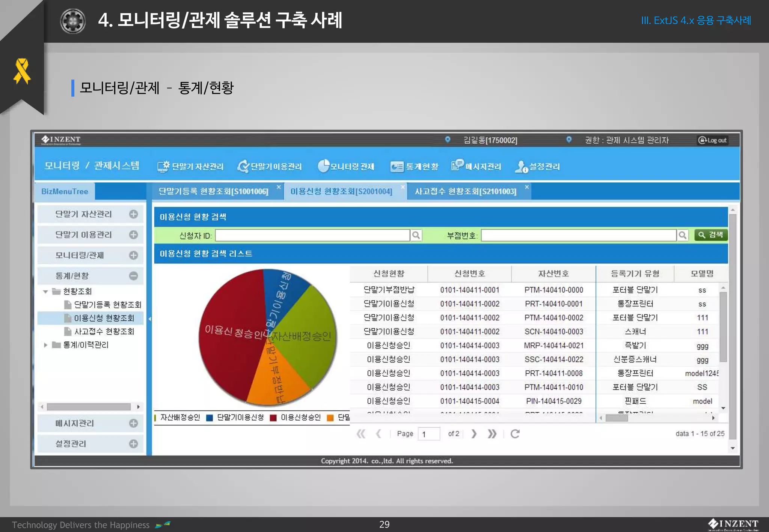Toggle 단말기이용신청 legend entry

coord(236,418)
